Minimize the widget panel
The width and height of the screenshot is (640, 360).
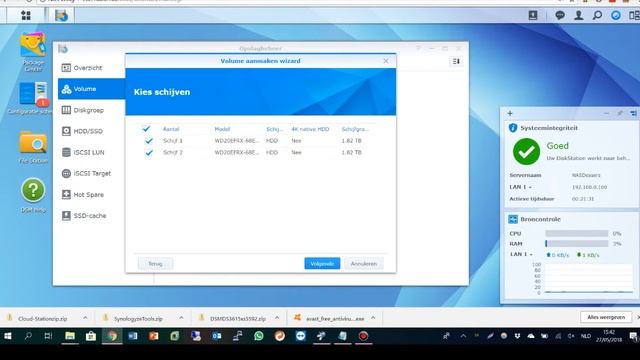606,113
